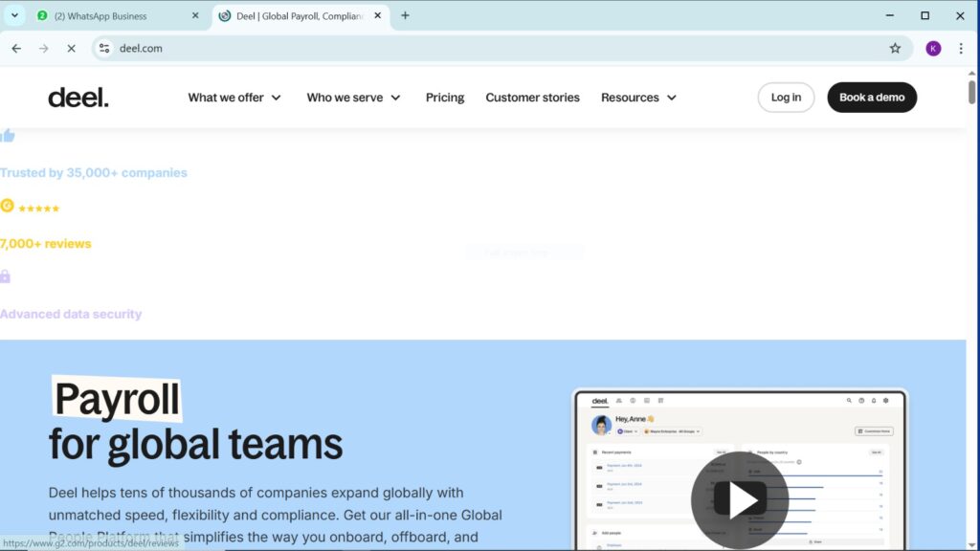This screenshot has height=551, width=980.
Task: Click the for global teams heading
Action: tap(195, 444)
